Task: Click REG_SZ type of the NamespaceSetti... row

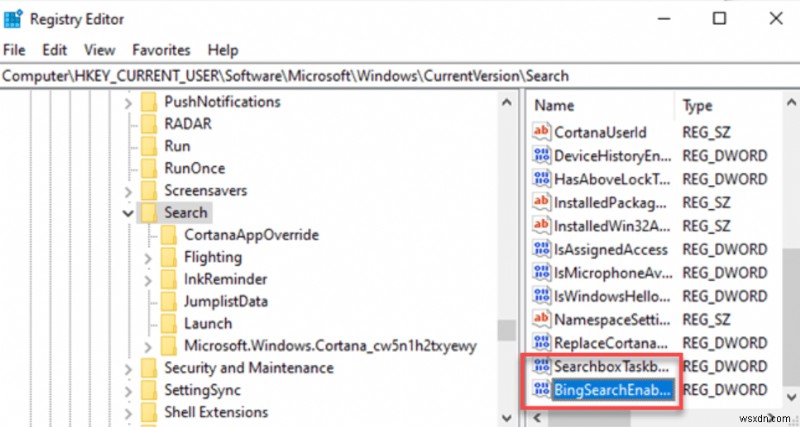Action: (x=707, y=319)
